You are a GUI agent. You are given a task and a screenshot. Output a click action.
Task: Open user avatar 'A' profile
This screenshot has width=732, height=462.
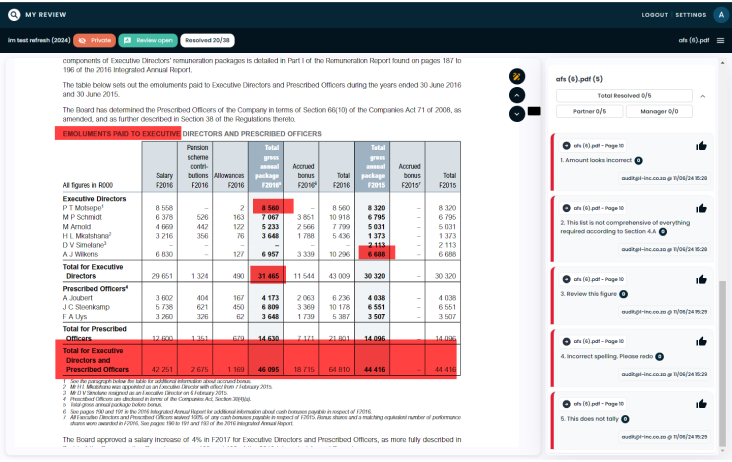720,14
